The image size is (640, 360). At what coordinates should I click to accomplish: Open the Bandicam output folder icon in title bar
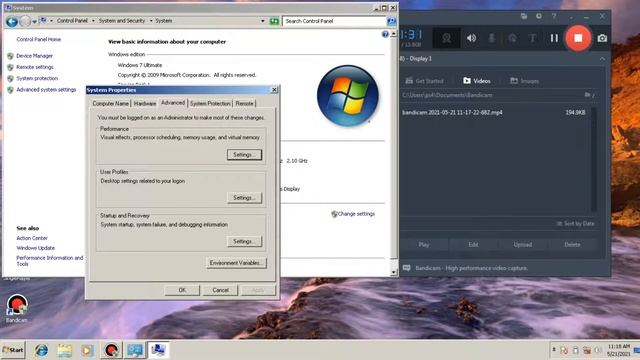pos(524,16)
